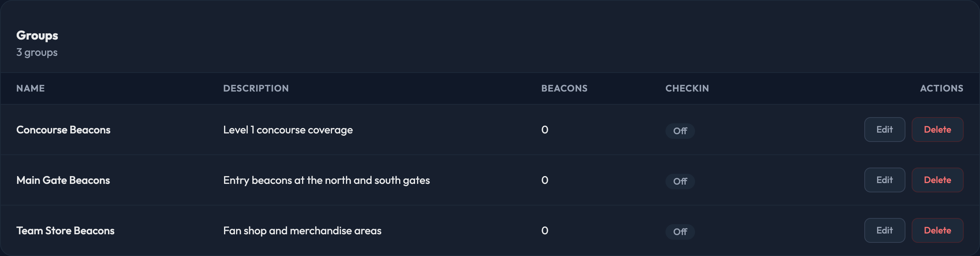Select the ACTIONS column header
This screenshot has width=980, height=256.
[942, 88]
